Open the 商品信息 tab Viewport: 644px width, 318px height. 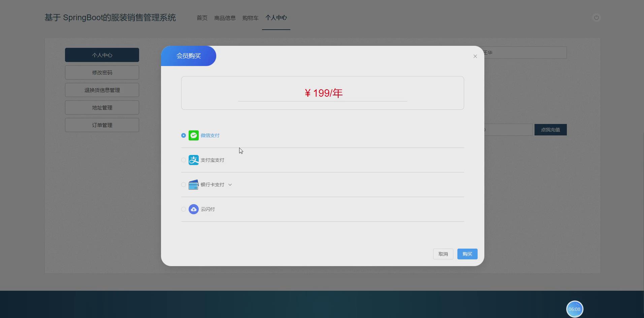tap(224, 18)
